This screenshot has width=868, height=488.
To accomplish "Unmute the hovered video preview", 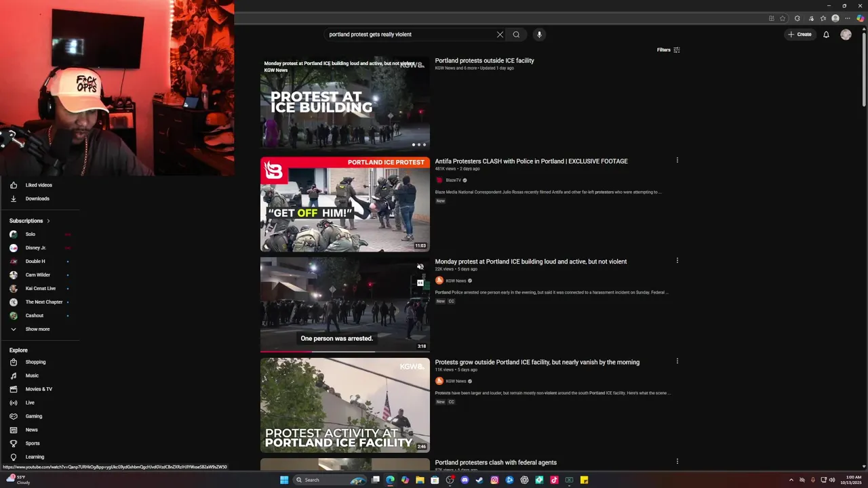I will (x=420, y=267).
